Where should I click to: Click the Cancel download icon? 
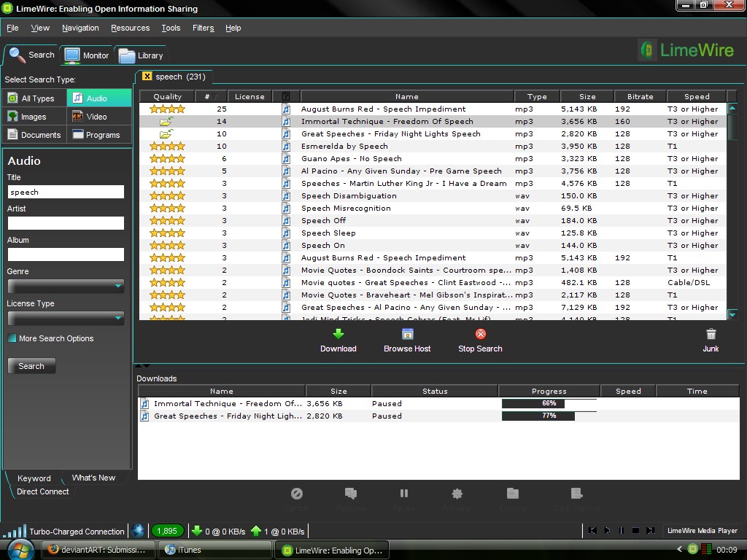tap(296, 494)
